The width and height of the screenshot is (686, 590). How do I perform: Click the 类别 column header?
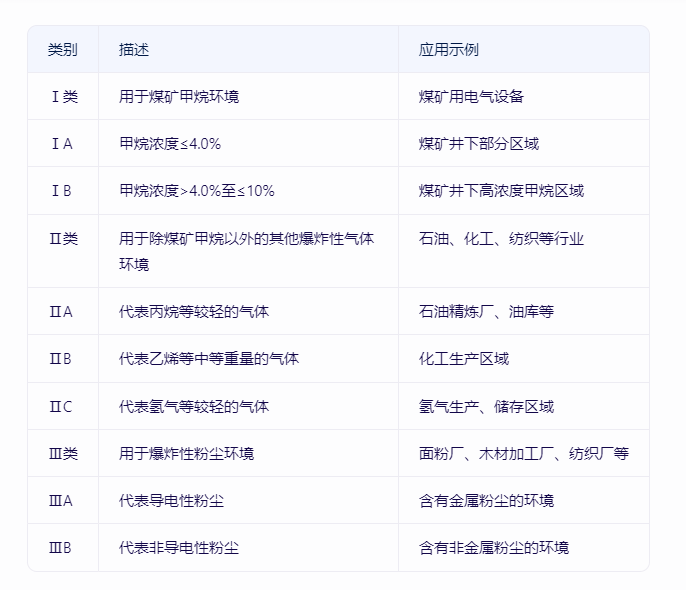(62, 49)
